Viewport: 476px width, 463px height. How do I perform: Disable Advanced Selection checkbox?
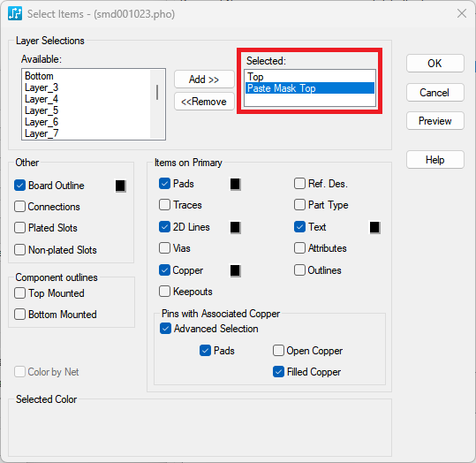tap(165, 329)
